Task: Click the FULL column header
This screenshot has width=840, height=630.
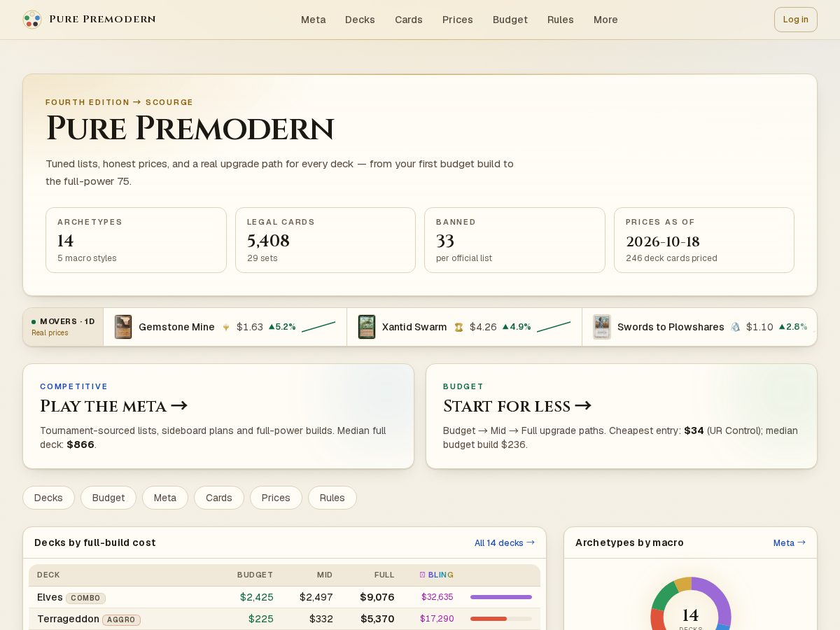Action: [x=384, y=575]
